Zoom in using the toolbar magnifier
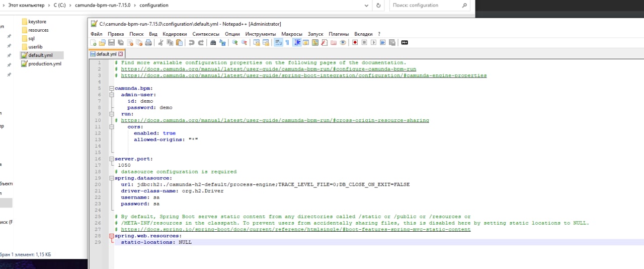This screenshot has width=644, height=269. tap(234, 43)
